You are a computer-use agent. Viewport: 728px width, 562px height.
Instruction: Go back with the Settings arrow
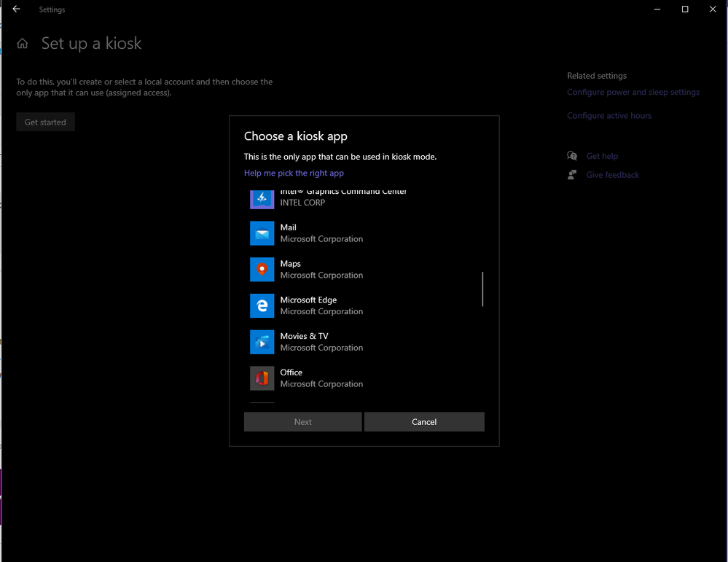click(x=16, y=9)
